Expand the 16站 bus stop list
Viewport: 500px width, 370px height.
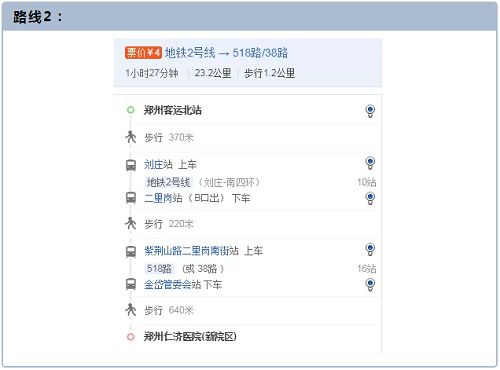[x=367, y=269]
